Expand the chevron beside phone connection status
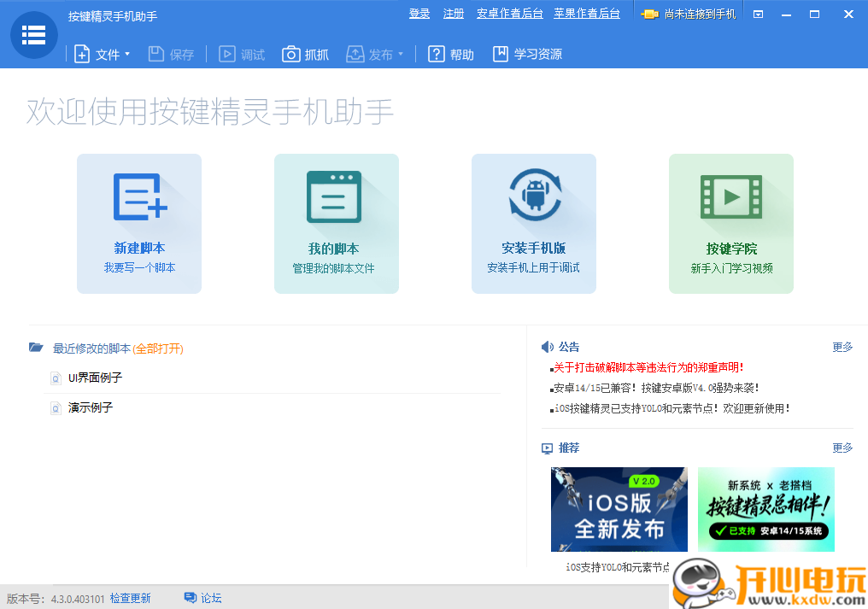Screen dimensions: 868x609 click(x=757, y=13)
